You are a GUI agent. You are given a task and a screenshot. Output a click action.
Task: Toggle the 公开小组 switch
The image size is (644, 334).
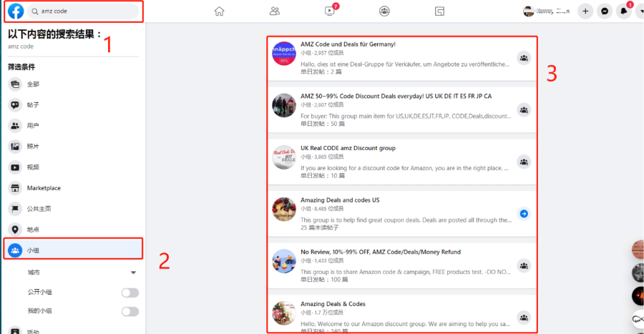tap(130, 293)
